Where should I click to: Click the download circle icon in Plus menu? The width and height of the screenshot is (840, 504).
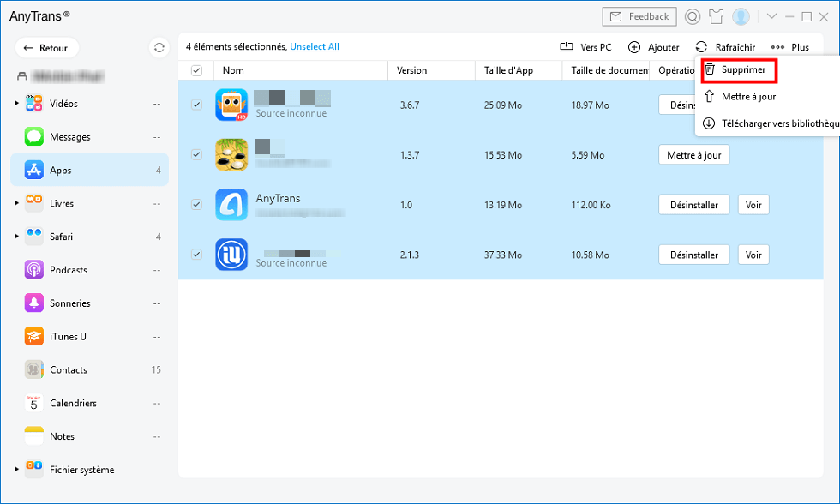click(709, 123)
